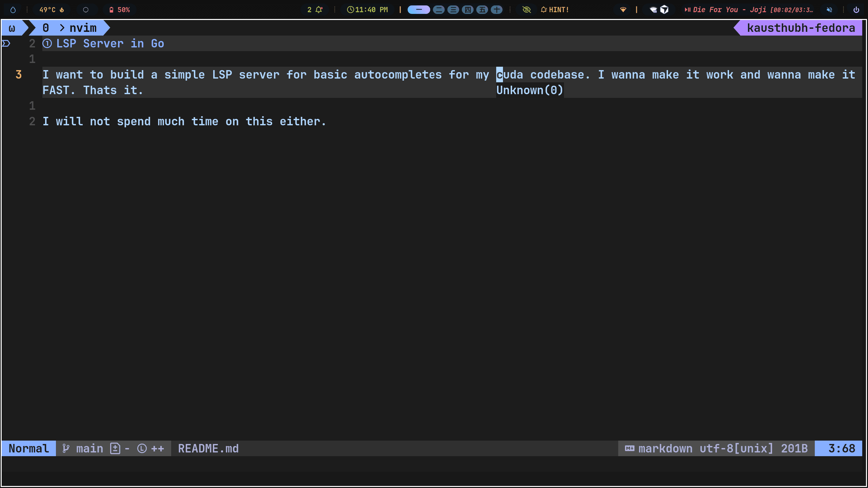
Task: Click the flame icon beside 49°C temperature
Action: coord(62,9)
